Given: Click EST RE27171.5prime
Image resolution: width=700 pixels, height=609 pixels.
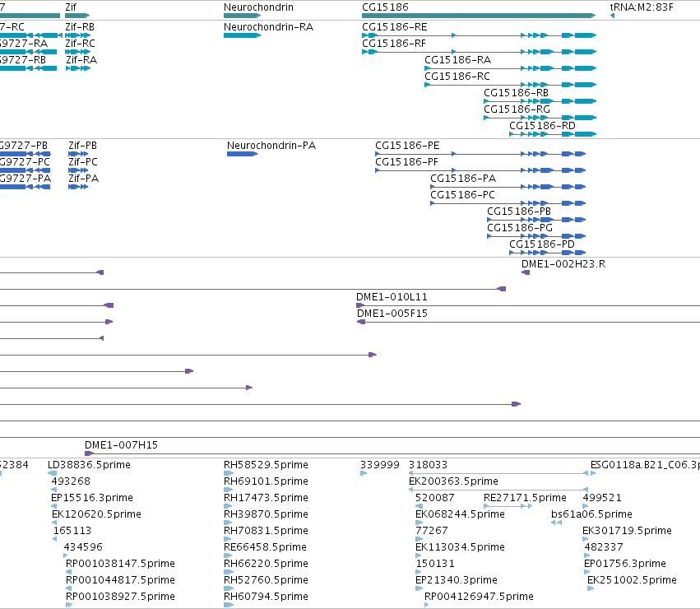Looking at the screenshot, I should click(x=525, y=498).
